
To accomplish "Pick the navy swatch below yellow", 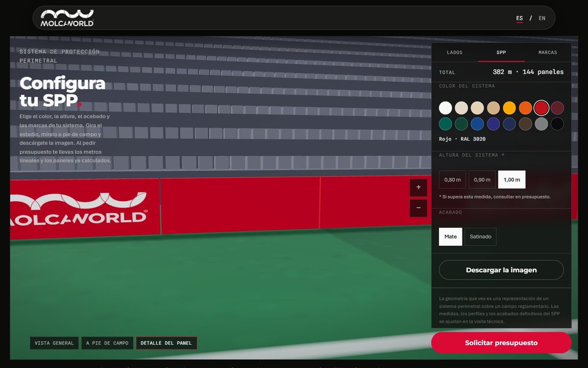I will tap(510, 124).
